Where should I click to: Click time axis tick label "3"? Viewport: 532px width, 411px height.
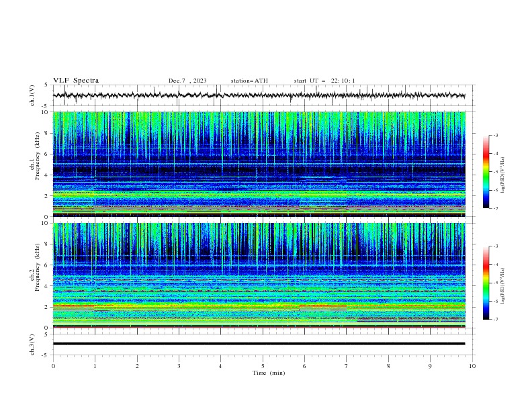tap(179, 366)
